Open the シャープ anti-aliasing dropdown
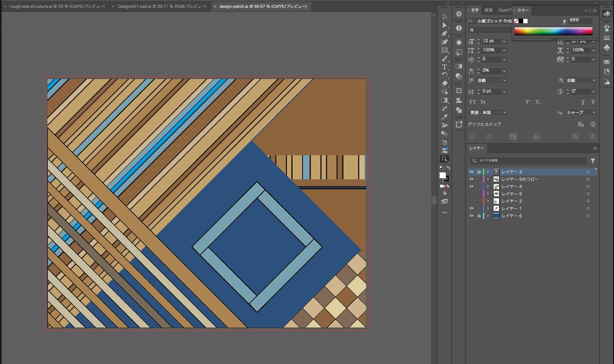The image size is (614, 364). tap(581, 113)
